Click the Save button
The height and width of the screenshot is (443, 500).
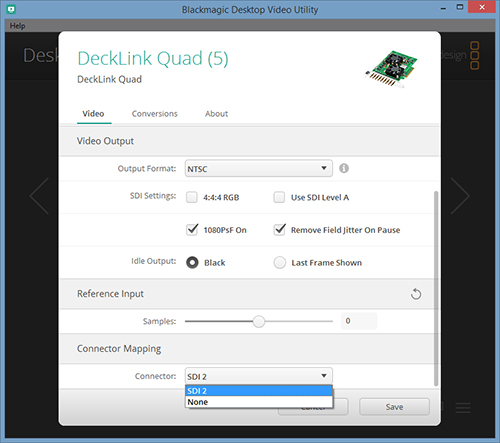pyautogui.click(x=394, y=407)
